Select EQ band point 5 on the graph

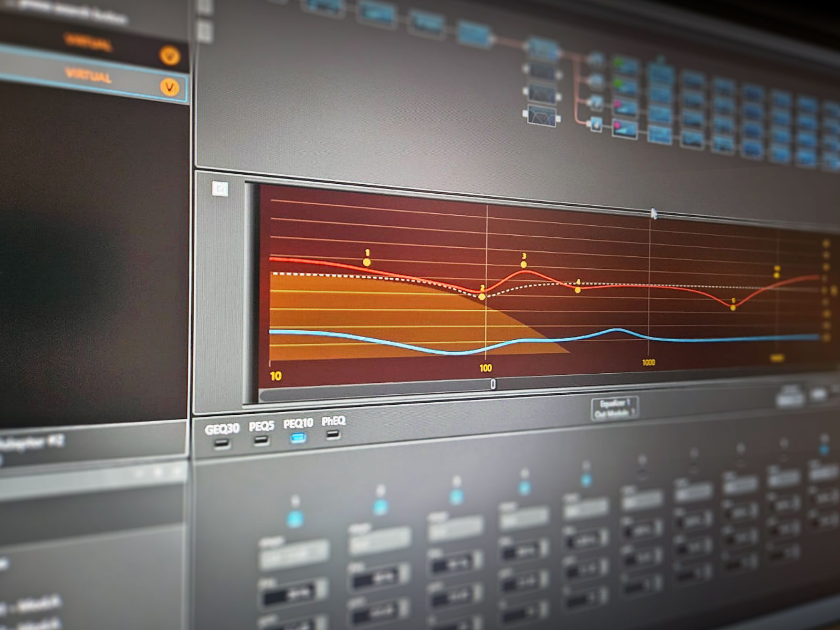[x=733, y=308]
